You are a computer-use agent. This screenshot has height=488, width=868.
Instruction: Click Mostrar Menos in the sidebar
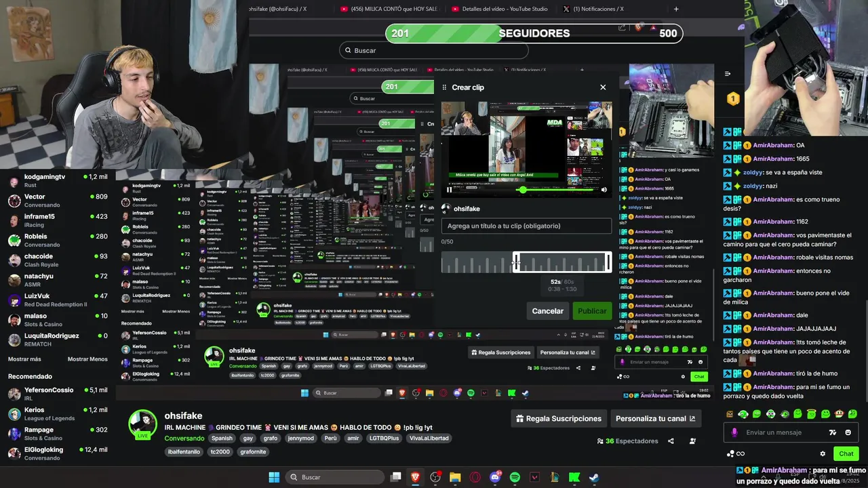point(87,359)
